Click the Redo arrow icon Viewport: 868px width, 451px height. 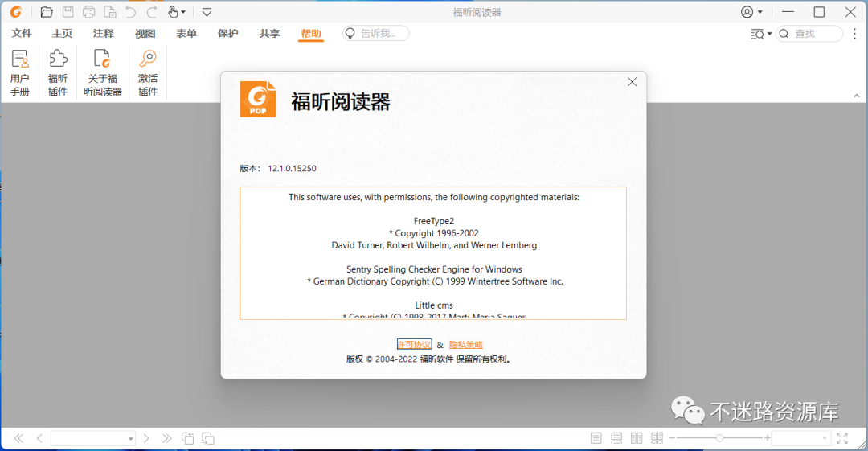[x=151, y=11]
